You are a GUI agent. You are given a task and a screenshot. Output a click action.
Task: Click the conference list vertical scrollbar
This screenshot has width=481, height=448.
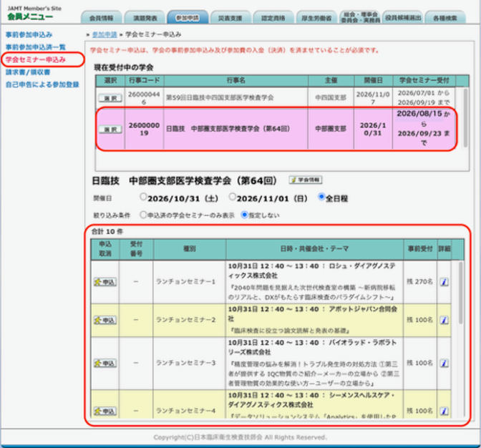click(x=465, y=118)
